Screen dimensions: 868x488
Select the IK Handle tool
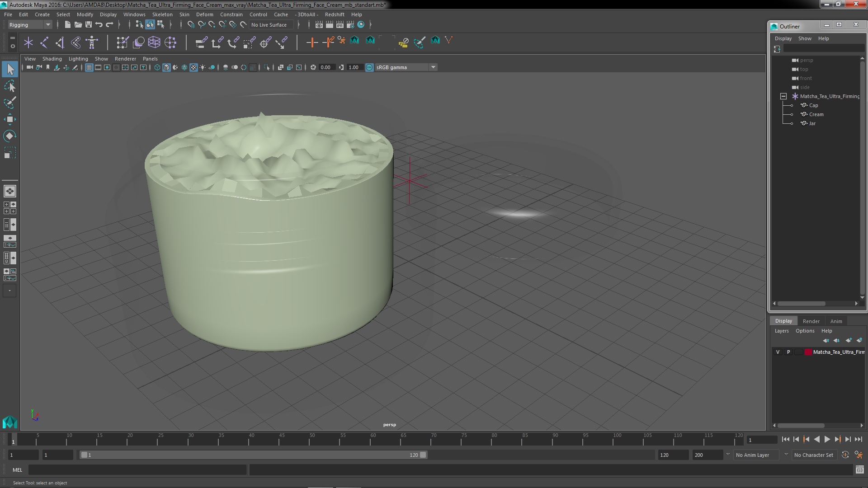point(60,43)
